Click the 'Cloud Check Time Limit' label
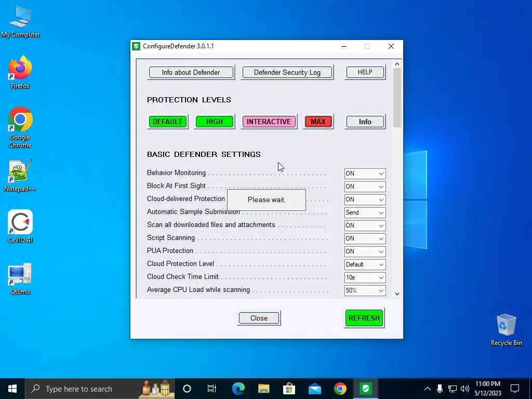 [183, 276]
